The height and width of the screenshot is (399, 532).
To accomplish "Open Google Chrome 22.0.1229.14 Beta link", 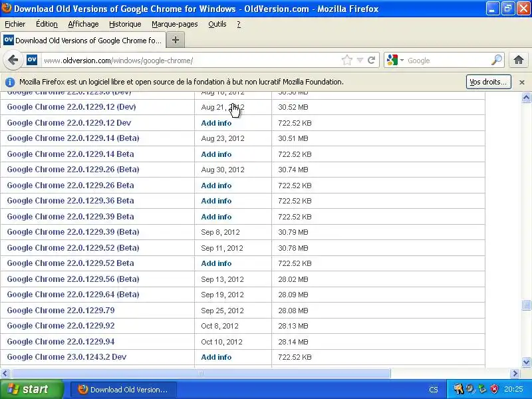I will tap(70, 154).
